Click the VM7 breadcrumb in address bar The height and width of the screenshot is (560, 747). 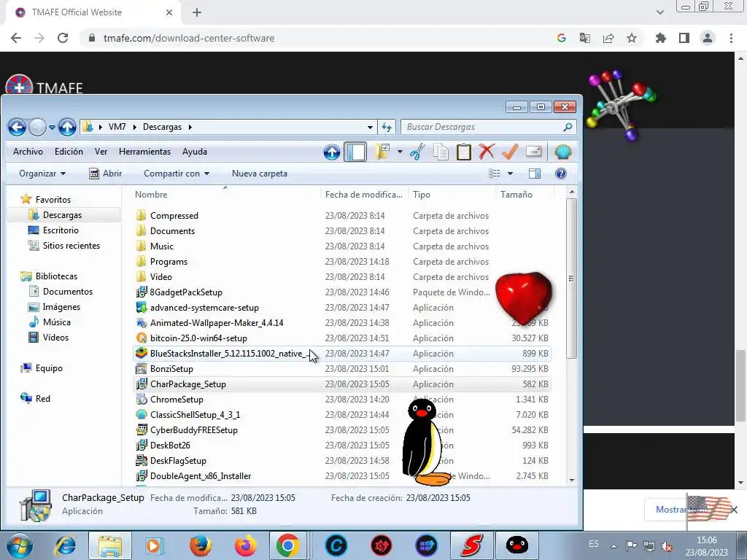(117, 127)
